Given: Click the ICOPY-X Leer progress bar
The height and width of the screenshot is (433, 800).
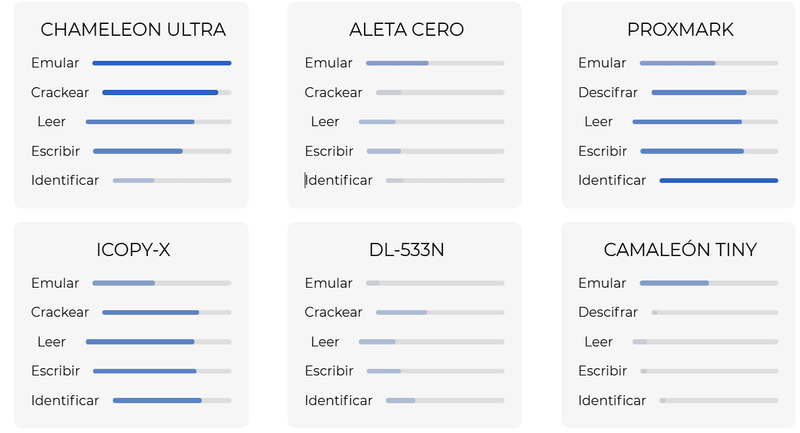Looking at the screenshot, I should click(x=159, y=342).
